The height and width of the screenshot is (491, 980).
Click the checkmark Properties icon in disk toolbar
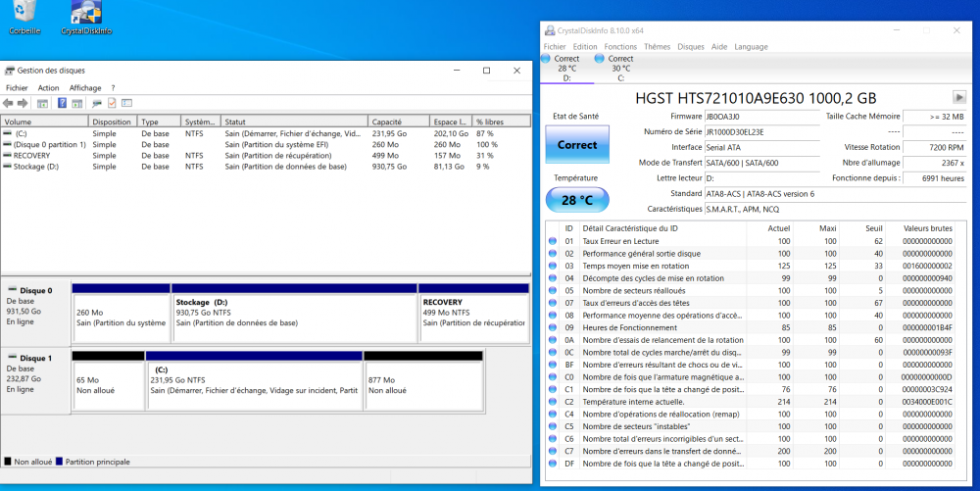coord(112,103)
